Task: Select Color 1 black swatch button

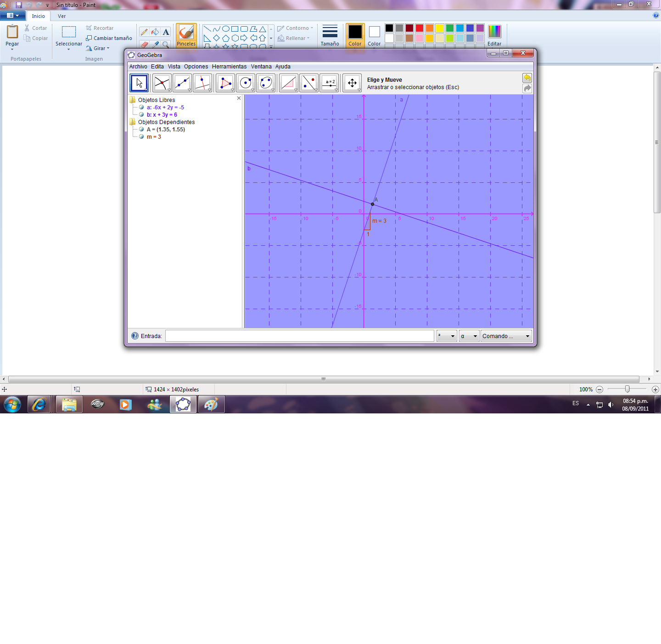Action: tap(355, 35)
